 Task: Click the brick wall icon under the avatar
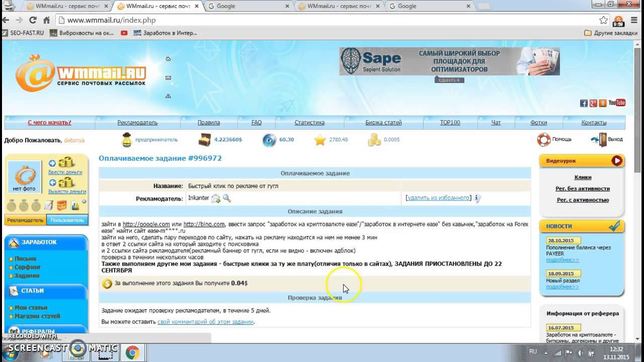point(61,205)
